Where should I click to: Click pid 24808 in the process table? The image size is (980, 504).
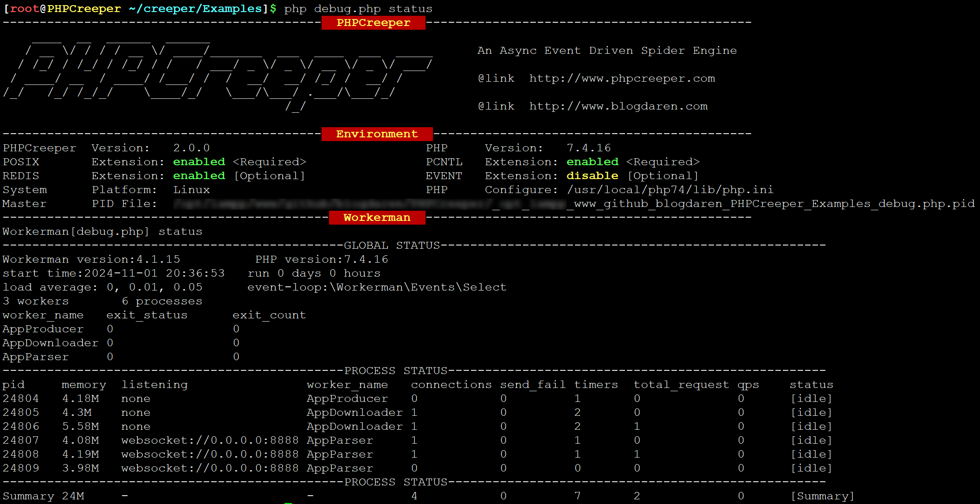point(21,454)
